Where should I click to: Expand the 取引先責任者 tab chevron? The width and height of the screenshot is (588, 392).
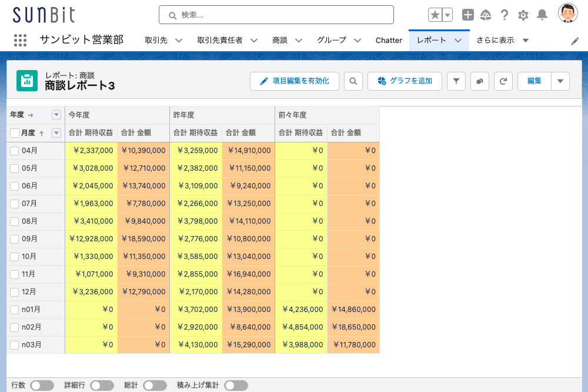[x=254, y=41]
